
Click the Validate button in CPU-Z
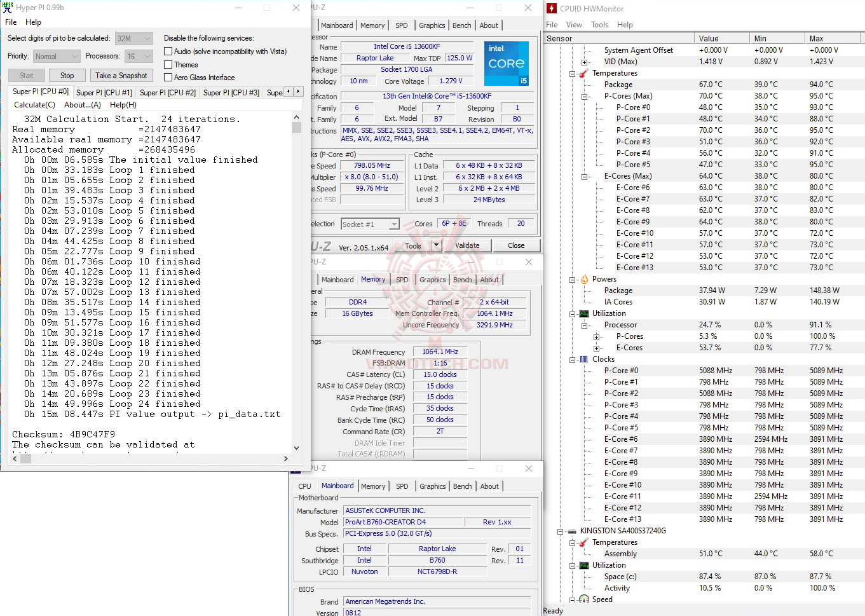[467, 245]
